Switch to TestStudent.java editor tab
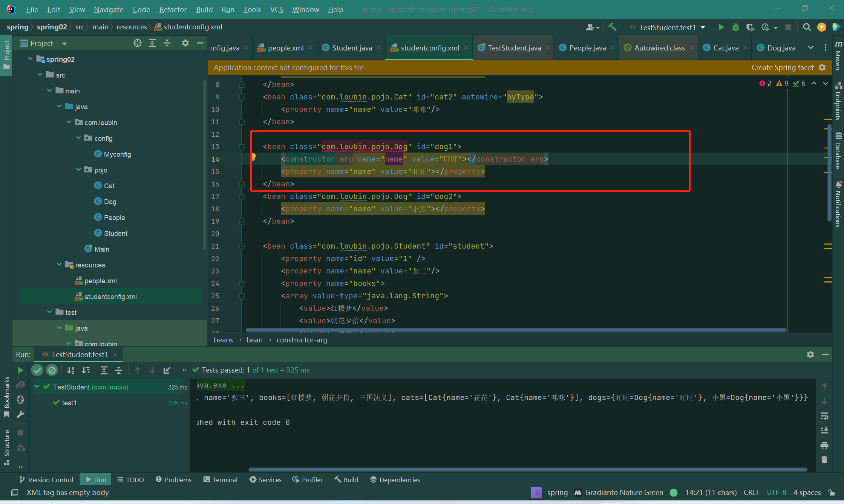The image size is (844, 504). [x=514, y=48]
